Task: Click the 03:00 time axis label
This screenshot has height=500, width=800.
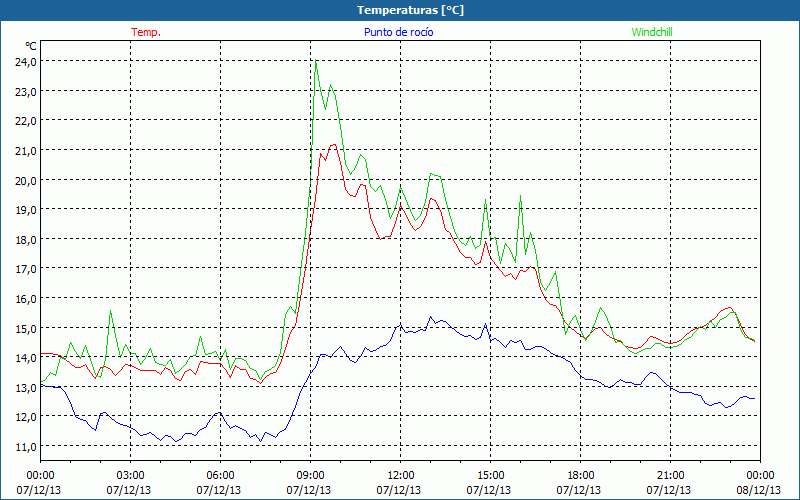Action: tap(130, 476)
